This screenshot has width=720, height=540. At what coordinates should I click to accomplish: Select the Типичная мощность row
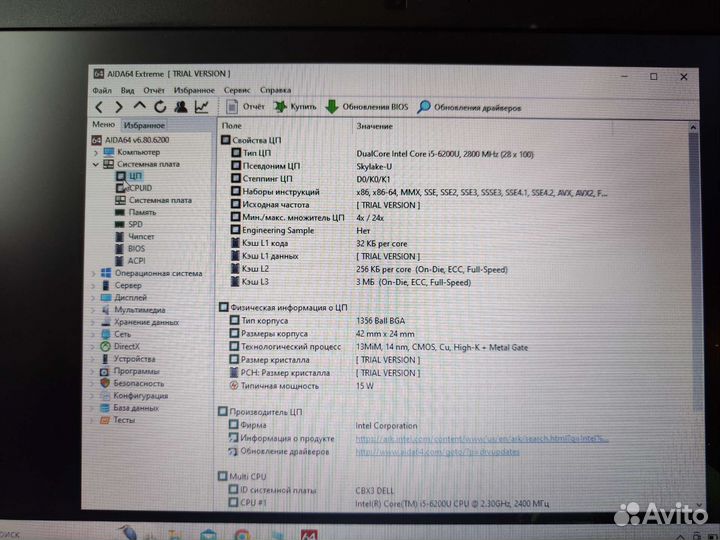[301, 386]
